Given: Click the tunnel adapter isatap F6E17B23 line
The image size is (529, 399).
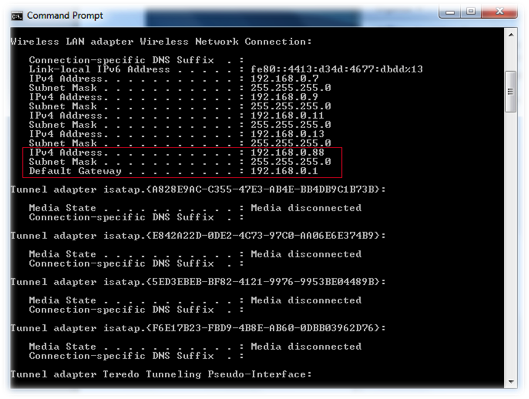Looking at the screenshot, I should click(x=198, y=328).
